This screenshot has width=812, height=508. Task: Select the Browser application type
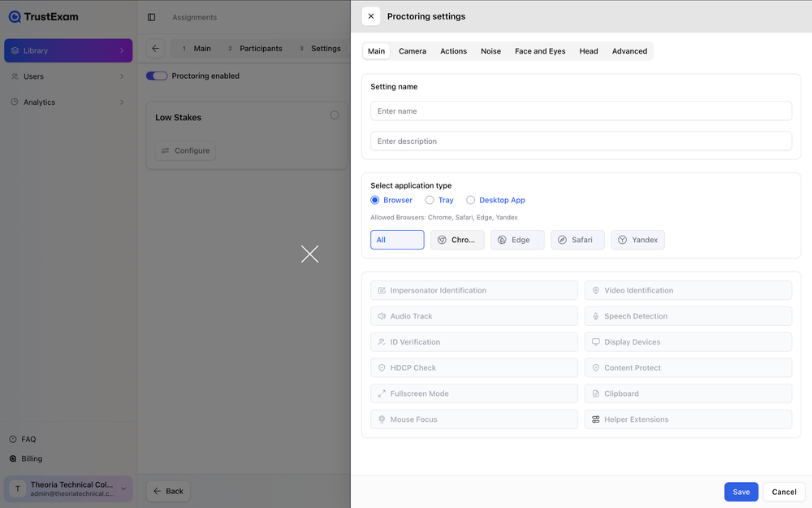(391, 200)
